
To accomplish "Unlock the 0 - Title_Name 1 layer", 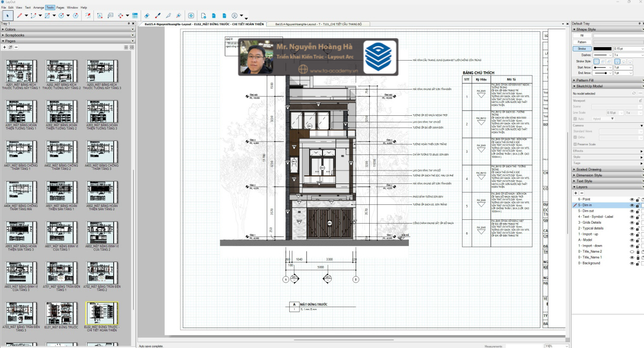I will [638, 257].
